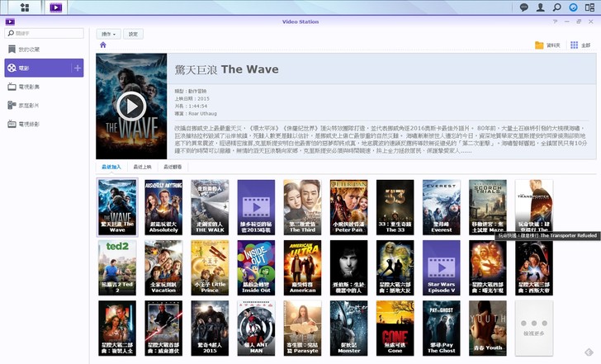Image resolution: width=601 pixels, height=364 pixels.
Task: Click the plus button beside movies library
Action: point(78,68)
